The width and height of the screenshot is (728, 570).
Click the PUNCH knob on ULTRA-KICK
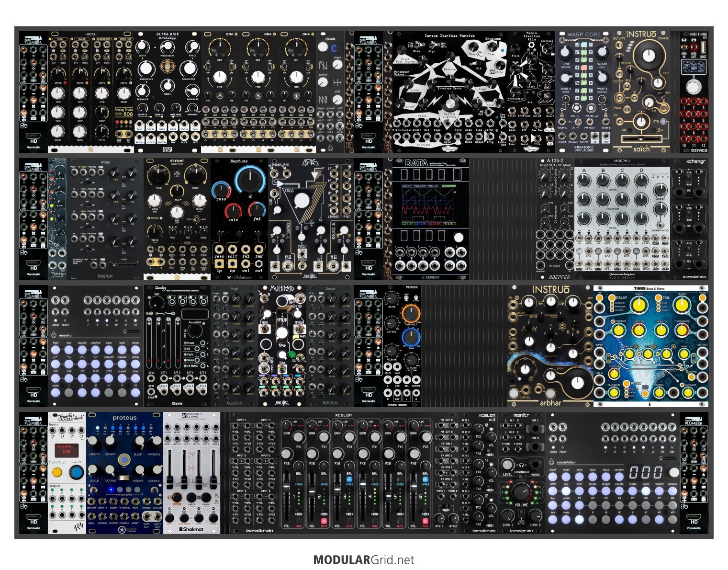(167, 85)
